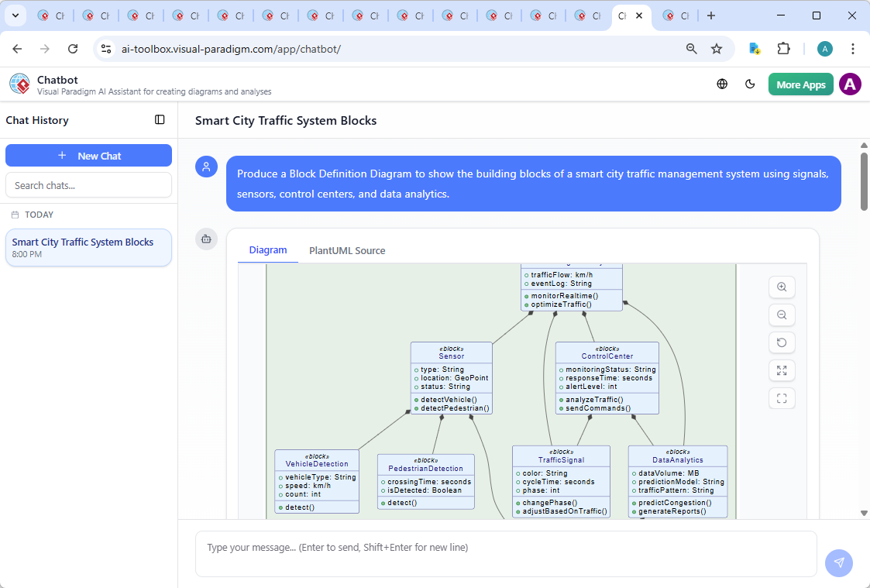Toggle dark mode with the moon icon
Viewport: 870px width, 588px height.
coord(750,84)
